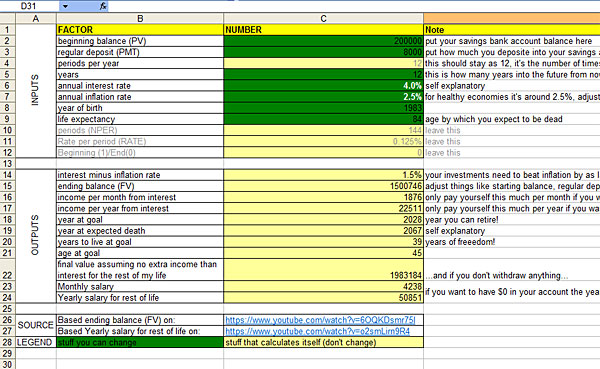Select row 13 header
Viewport: 600px width, 369px height.
point(7,164)
